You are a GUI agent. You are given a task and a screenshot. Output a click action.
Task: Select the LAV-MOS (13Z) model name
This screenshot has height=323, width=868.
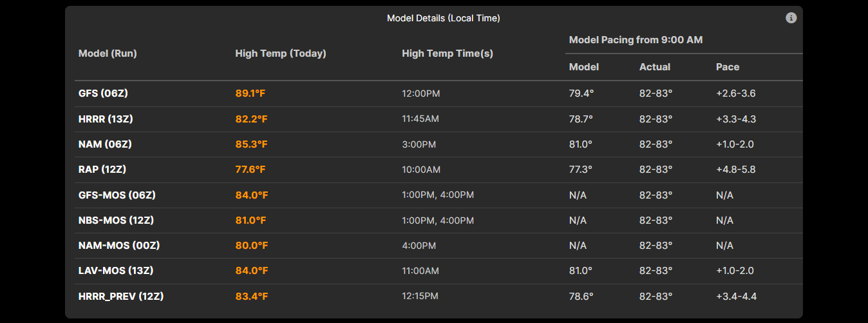tap(116, 271)
